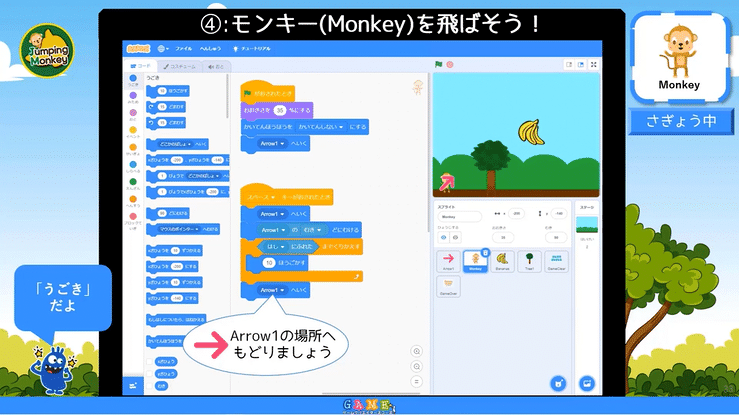Click the sprite x position field

pyautogui.click(x=516, y=213)
